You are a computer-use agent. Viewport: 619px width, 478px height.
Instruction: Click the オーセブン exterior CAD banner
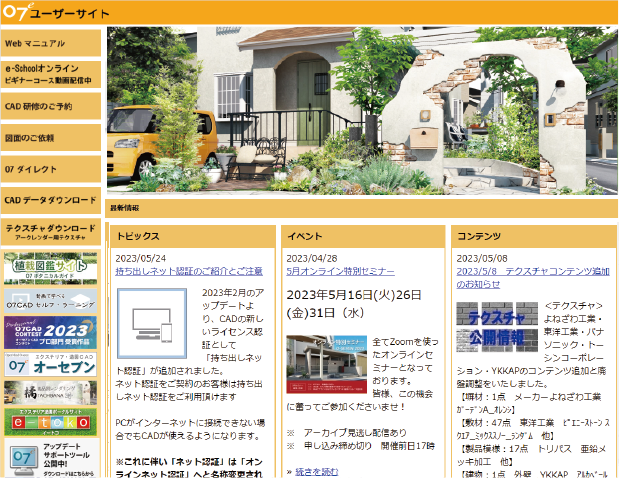(50, 367)
